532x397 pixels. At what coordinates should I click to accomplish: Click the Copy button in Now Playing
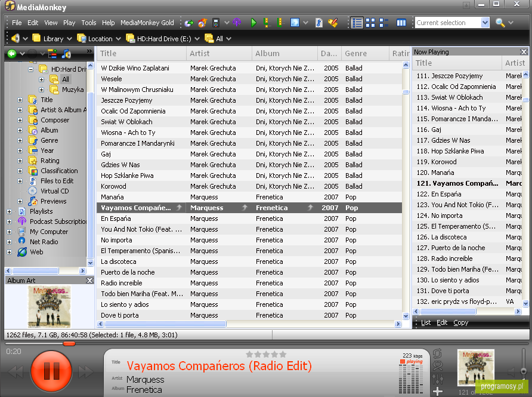click(461, 322)
